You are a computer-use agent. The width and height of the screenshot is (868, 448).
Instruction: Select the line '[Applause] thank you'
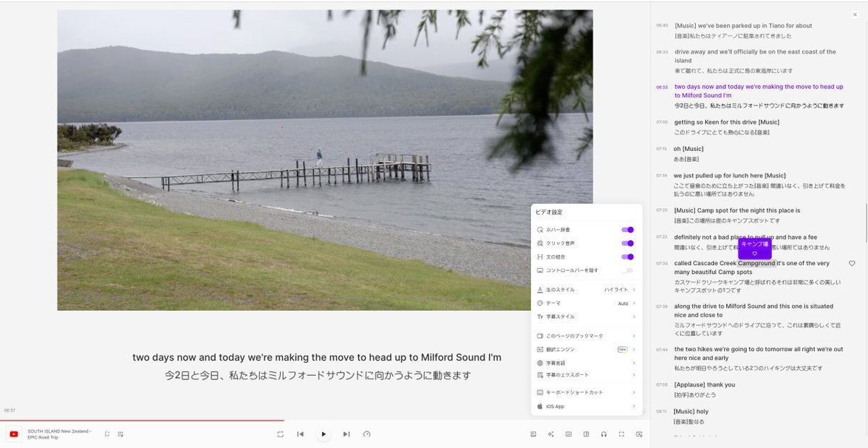pyautogui.click(x=705, y=385)
